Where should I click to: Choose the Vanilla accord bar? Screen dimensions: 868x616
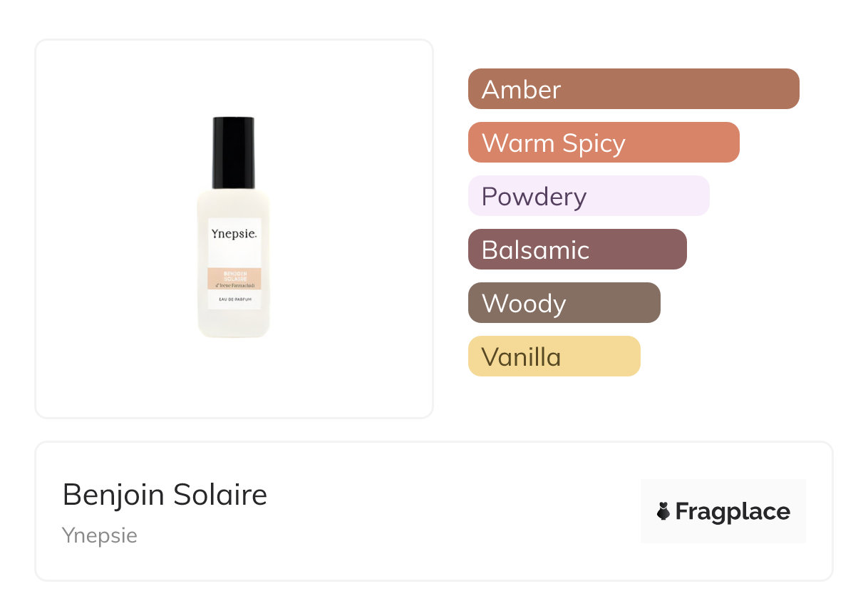coord(554,356)
